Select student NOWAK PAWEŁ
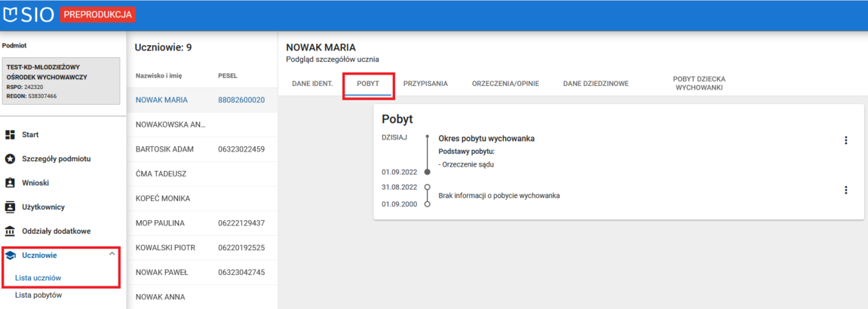The height and width of the screenshot is (309, 868). click(162, 272)
